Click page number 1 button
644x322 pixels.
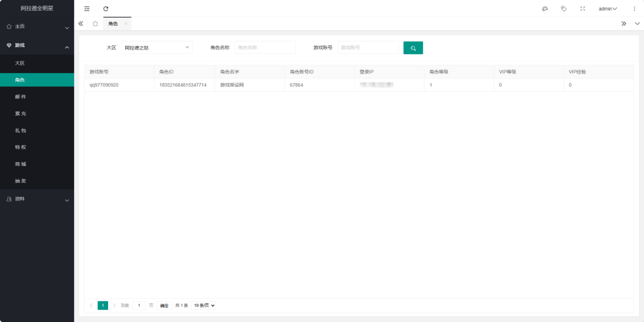(103, 306)
